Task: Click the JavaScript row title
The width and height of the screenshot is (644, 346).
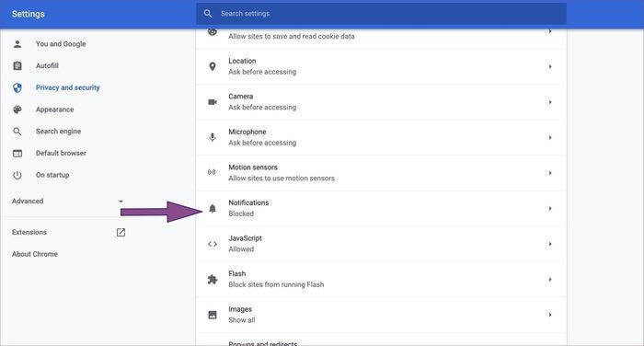Action: pyautogui.click(x=246, y=238)
